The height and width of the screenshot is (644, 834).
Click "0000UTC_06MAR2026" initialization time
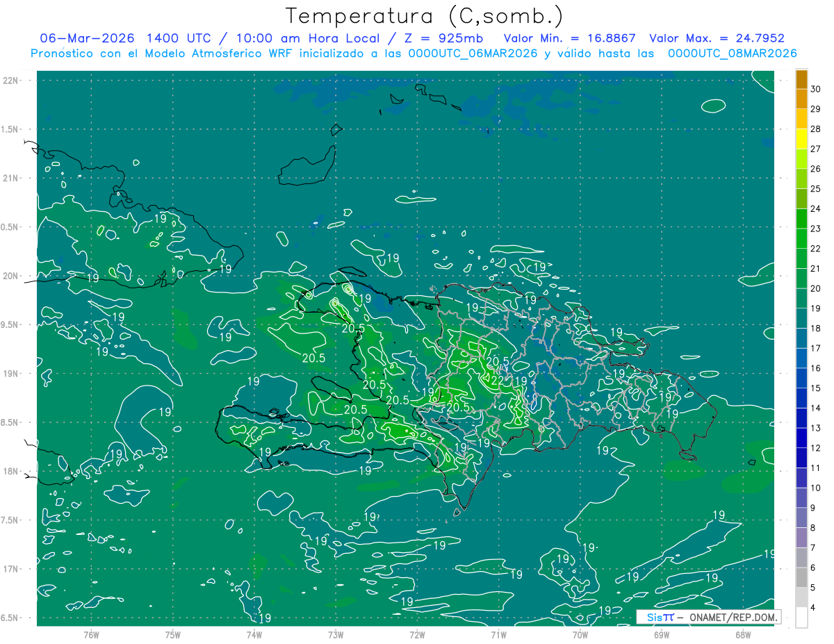tap(473, 53)
